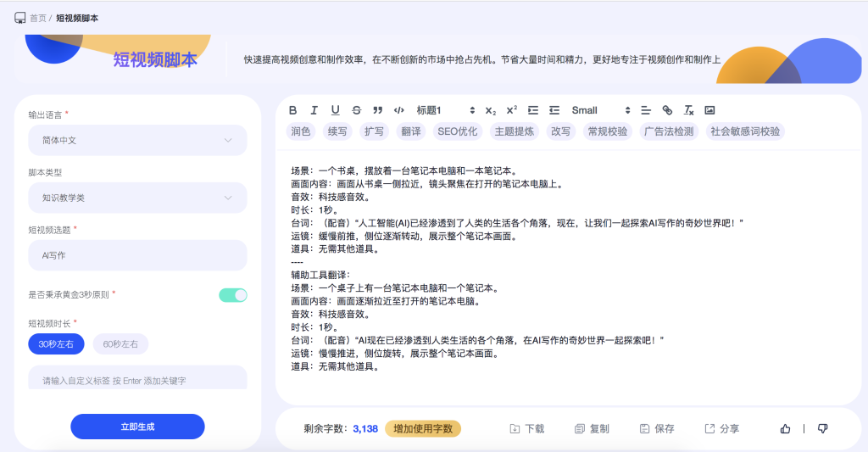The image size is (868, 452).
Task: Open the 输出语言 dropdown
Action: point(137,140)
